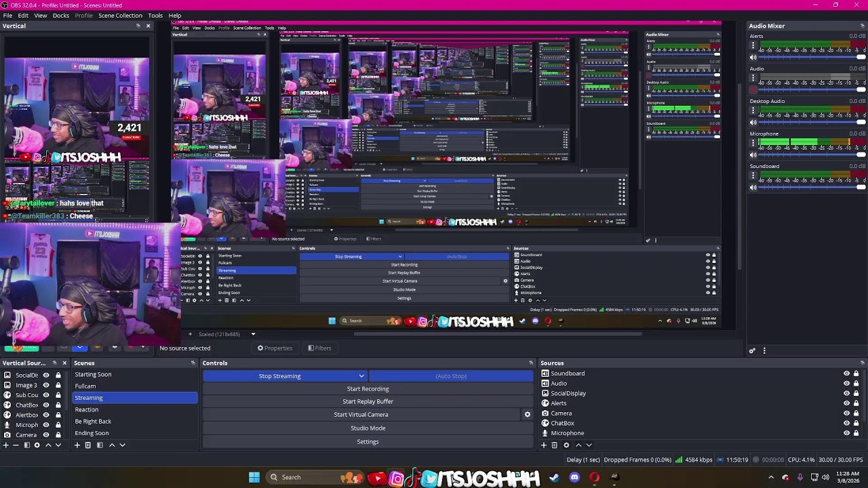Select the SocialDisplay source row
Screen dimensions: 868x488
(x=701, y=393)
